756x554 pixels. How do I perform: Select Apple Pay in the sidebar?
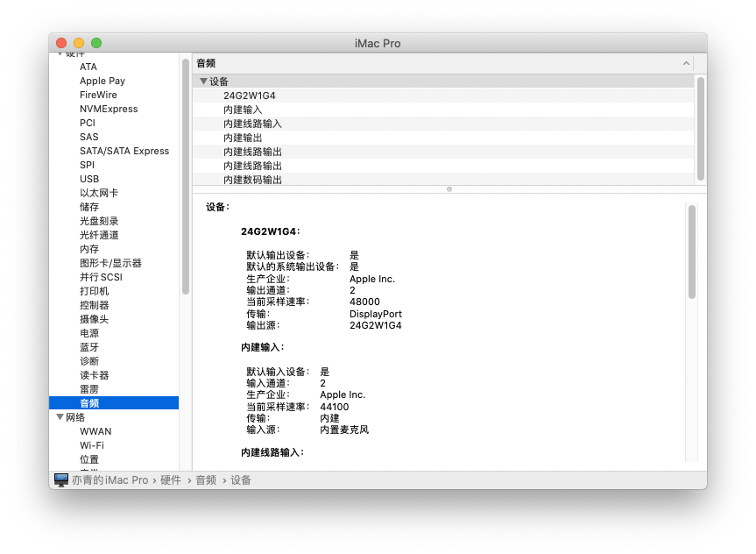point(102,81)
